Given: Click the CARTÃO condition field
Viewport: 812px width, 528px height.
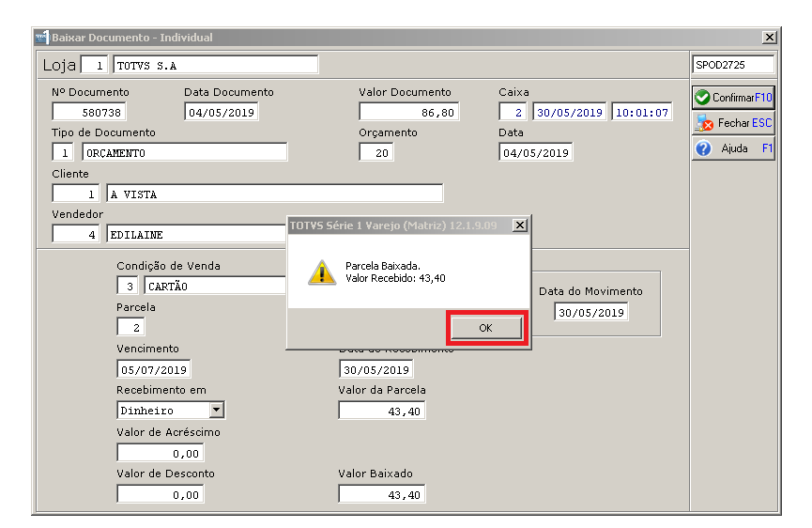Looking at the screenshot, I should click(215, 286).
